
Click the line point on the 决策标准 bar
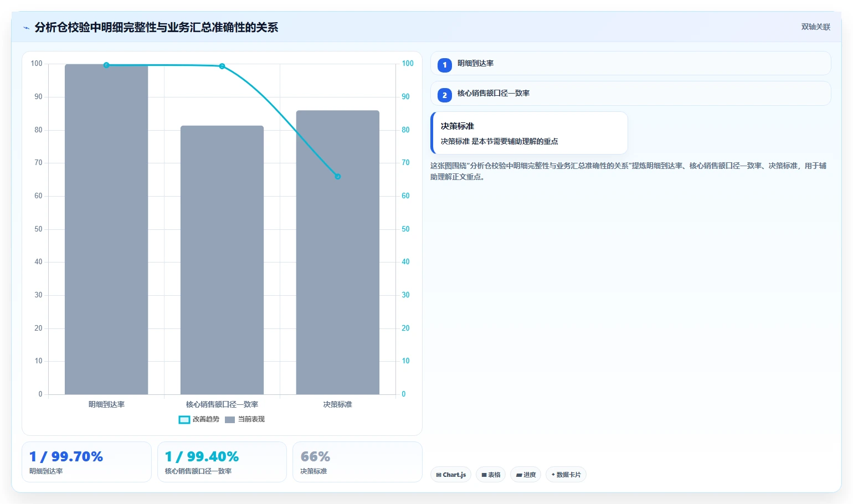(338, 177)
